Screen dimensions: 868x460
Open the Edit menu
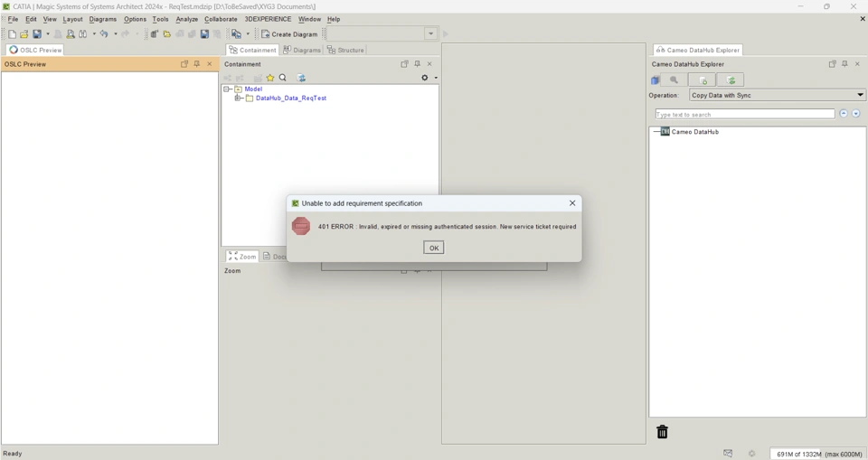(31, 19)
